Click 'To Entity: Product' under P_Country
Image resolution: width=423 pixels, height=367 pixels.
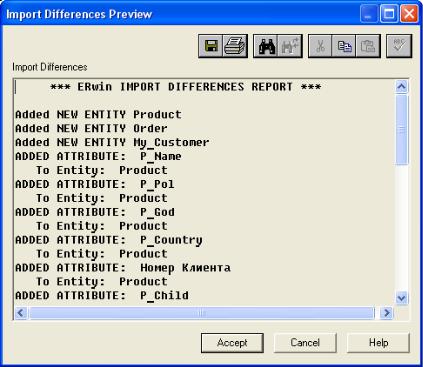[x=102, y=254]
